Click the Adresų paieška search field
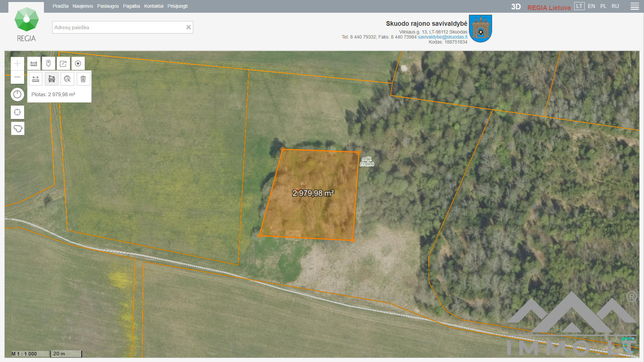The height and width of the screenshot is (362, 644). pyautogui.click(x=119, y=27)
